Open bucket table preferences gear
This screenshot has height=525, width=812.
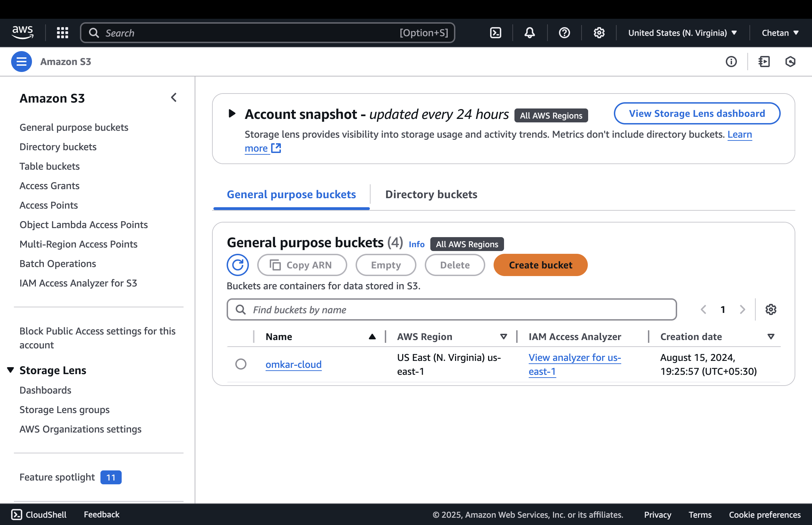[771, 309]
